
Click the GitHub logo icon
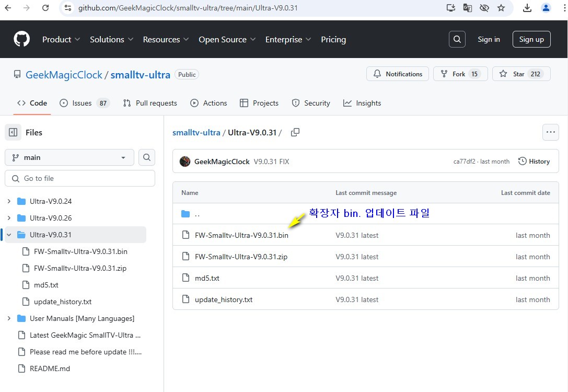click(x=22, y=39)
